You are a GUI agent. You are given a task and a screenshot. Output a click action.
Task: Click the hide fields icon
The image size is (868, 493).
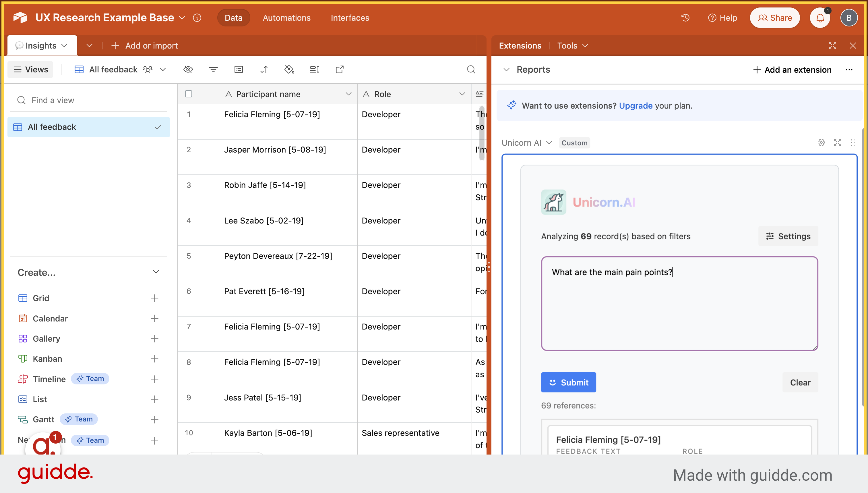click(x=188, y=70)
